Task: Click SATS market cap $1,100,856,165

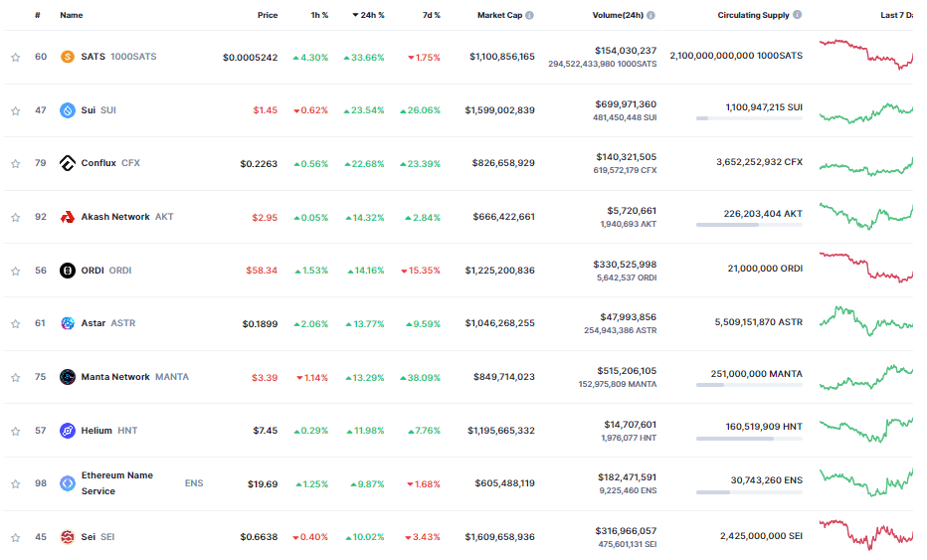Action: (502, 57)
